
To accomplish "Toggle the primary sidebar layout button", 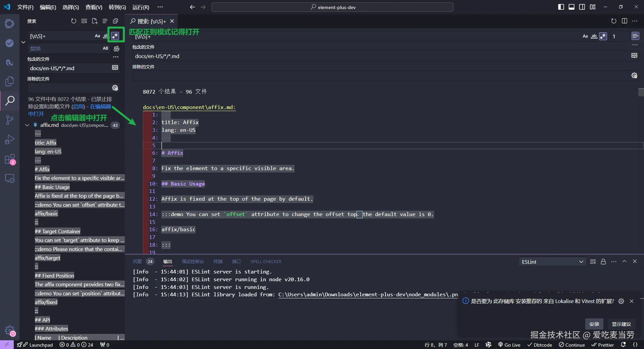I will (561, 7).
